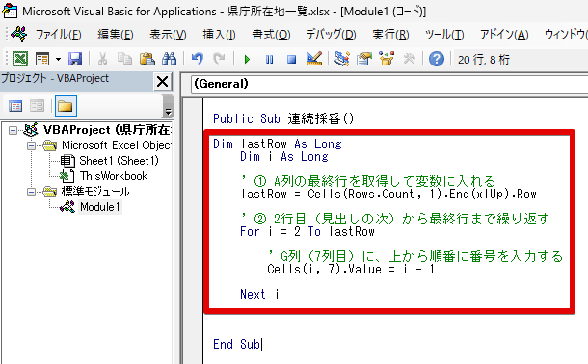Click the Toolbox wrench icon
The image size is (588, 364).
coord(409,59)
